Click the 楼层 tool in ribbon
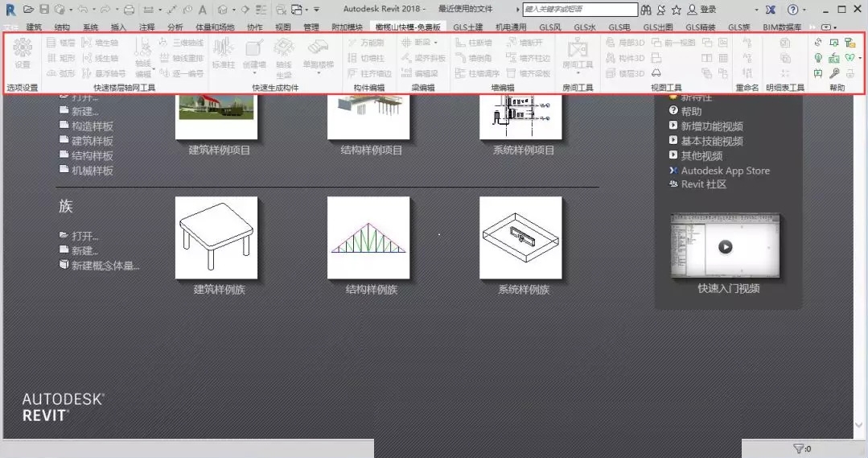Screen dimensions: 868x458 click(x=61, y=43)
